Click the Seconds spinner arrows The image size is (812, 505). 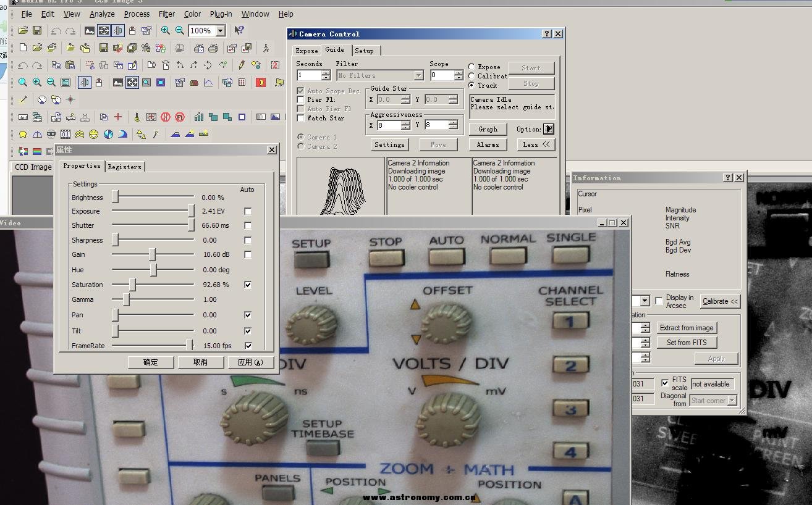[326, 75]
